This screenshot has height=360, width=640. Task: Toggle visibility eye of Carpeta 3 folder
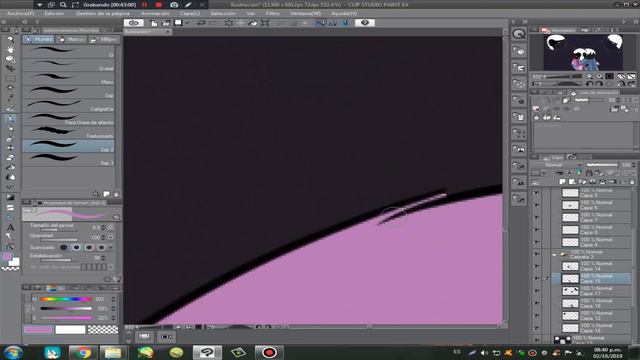click(x=536, y=254)
